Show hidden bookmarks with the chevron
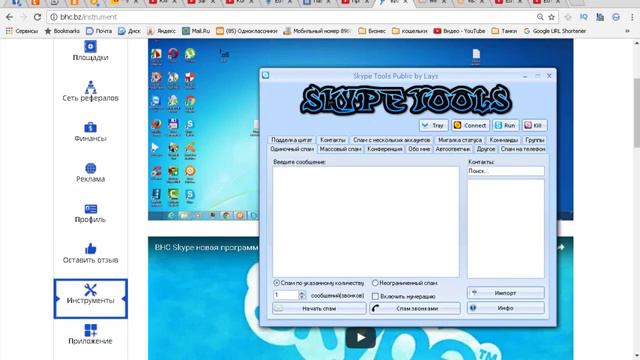The image size is (640, 360). (627, 31)
